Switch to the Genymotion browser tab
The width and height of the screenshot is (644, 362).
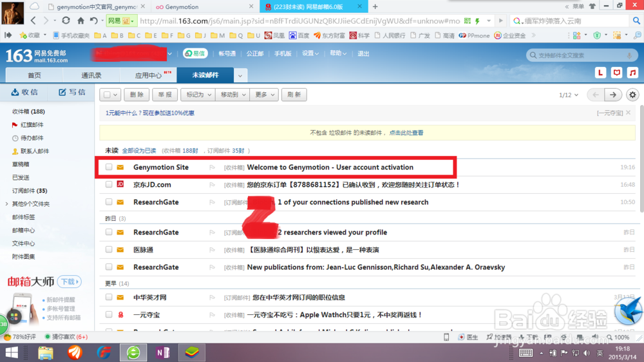204,6
